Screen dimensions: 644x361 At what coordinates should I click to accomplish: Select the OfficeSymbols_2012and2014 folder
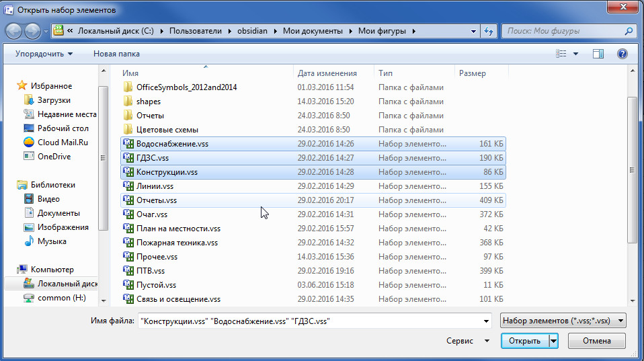click(186, 87)
